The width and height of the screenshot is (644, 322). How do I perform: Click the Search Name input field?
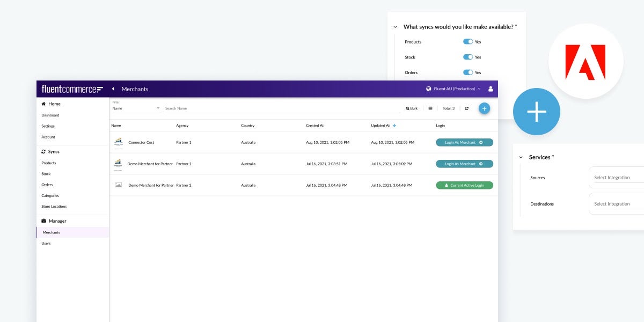[282, 108]
